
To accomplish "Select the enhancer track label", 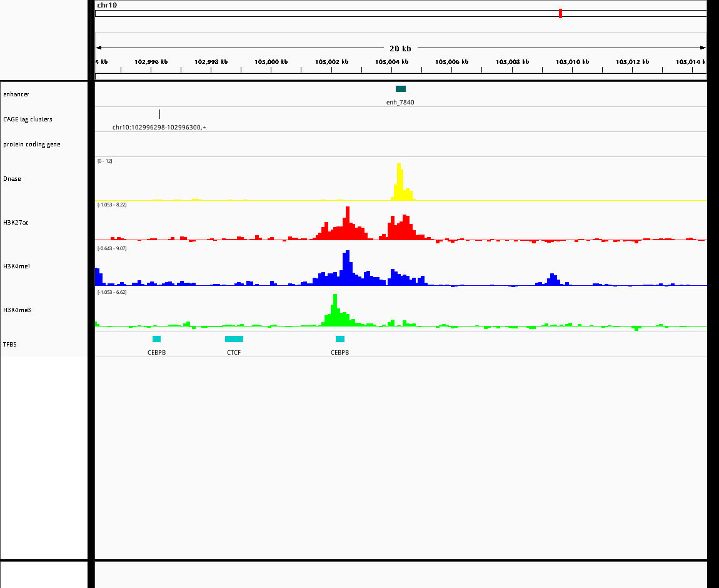I will 16,94.
